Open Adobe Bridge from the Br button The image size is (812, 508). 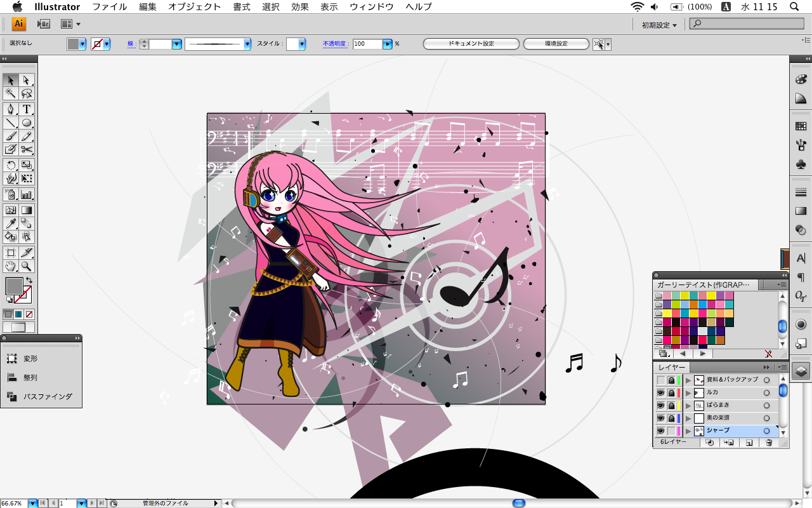[x=43, y=24]
